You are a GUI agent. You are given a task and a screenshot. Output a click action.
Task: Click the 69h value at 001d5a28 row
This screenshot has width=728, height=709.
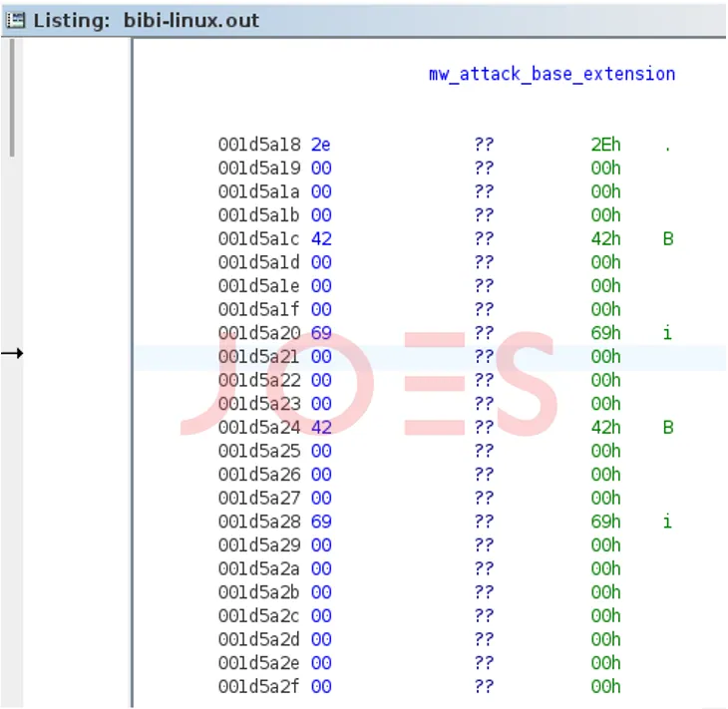605,522
